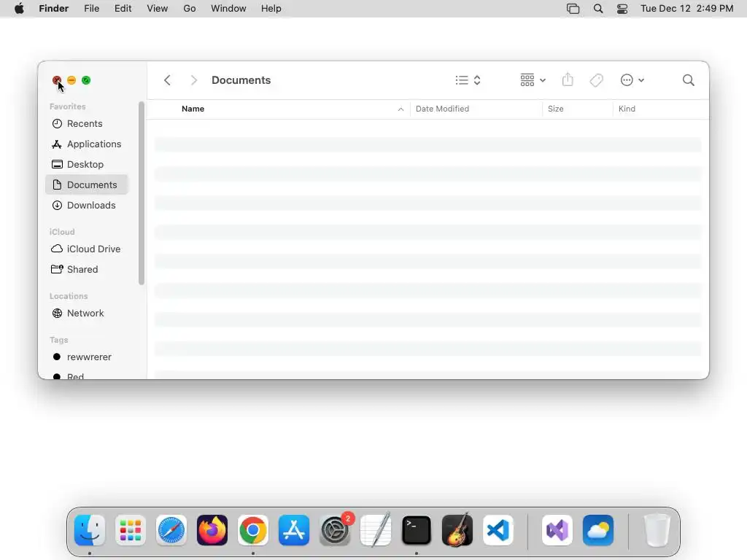Open the Finder app menu
Screen dimensions: 747x560
(54, 9)
